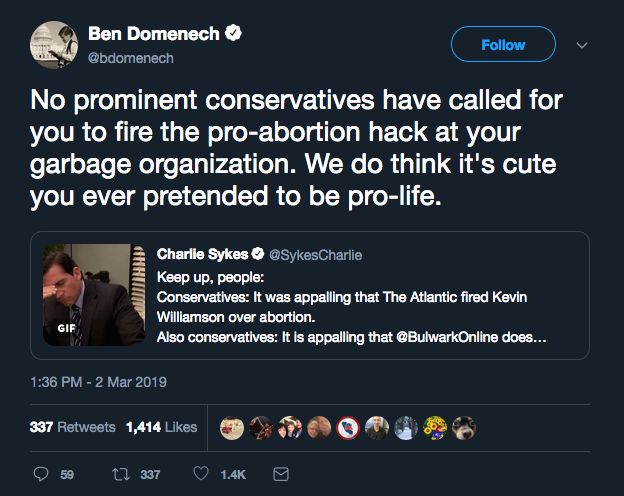Viewport: 624px width, 496px height.
Task: Open the @SykesCharlie handle link
Action: (316, 255)
